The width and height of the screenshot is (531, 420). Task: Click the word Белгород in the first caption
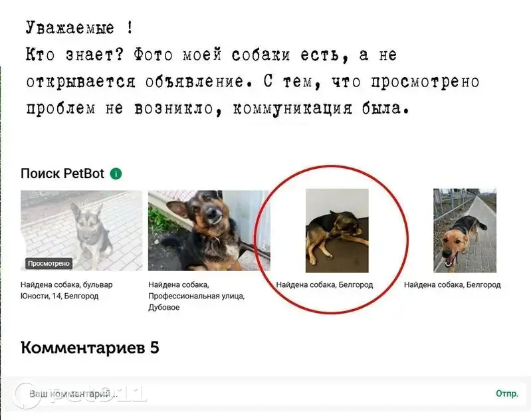81,296
